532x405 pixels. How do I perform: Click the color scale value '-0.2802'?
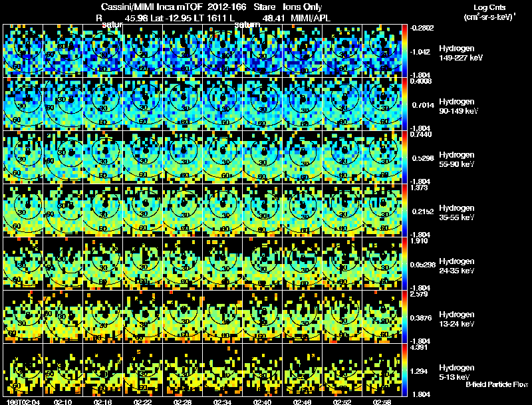coord(422,28)
